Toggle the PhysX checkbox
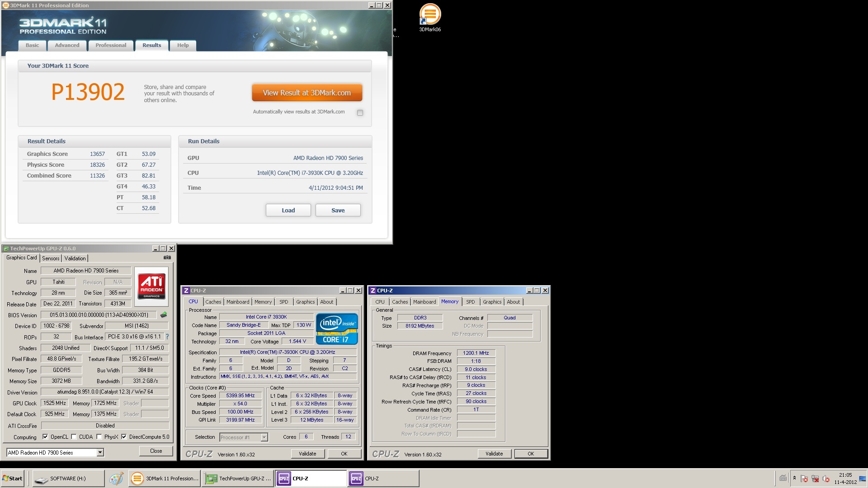This screenshot has height=488, width=868. tap(99, 437)
